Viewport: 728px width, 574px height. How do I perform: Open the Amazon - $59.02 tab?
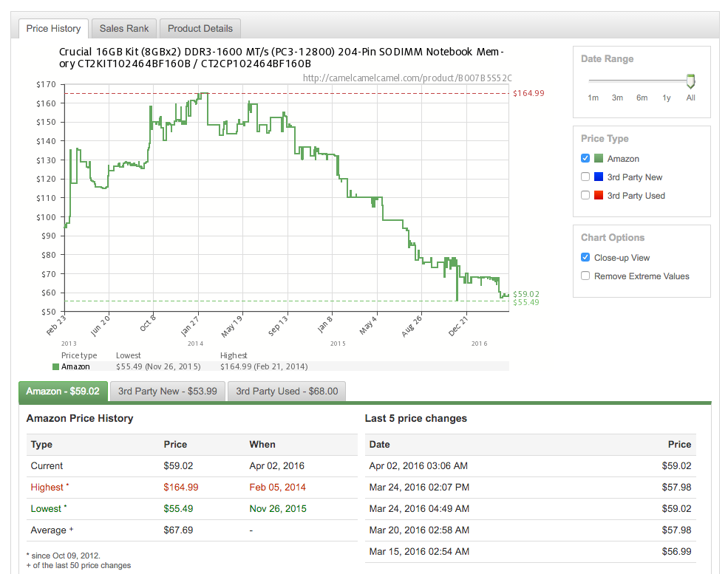pos(63,392)
